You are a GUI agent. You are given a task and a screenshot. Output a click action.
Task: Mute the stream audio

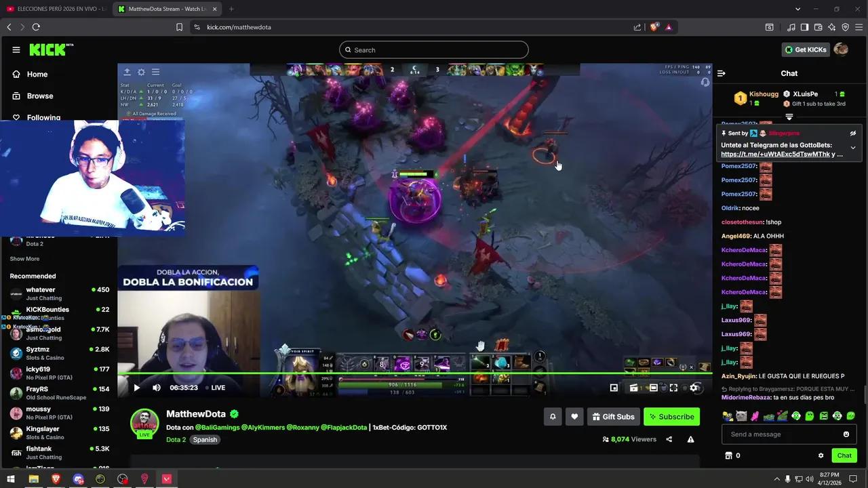[156, 387]
